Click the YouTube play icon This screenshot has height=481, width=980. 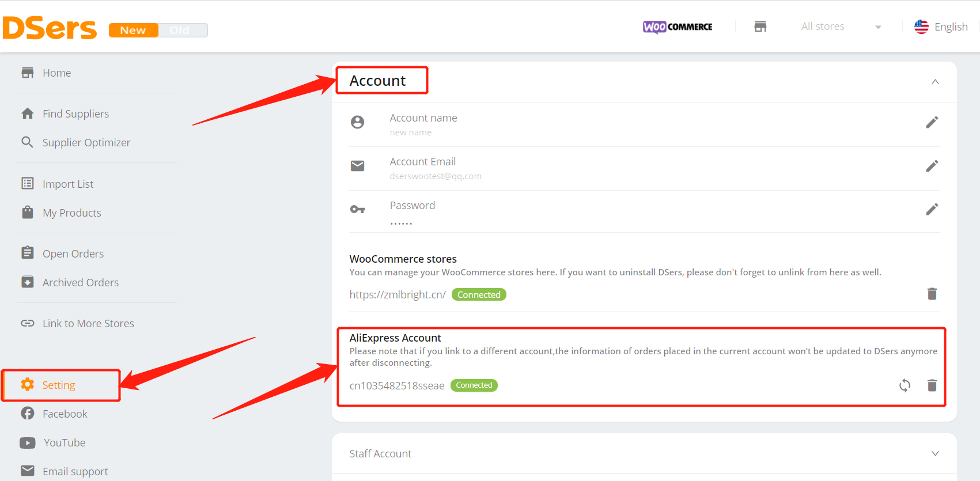pyautogui.click(x=28, y=442)
